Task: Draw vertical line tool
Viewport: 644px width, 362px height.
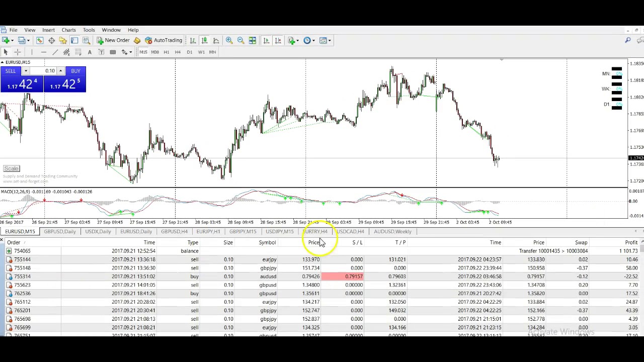Action: (32, 52)
